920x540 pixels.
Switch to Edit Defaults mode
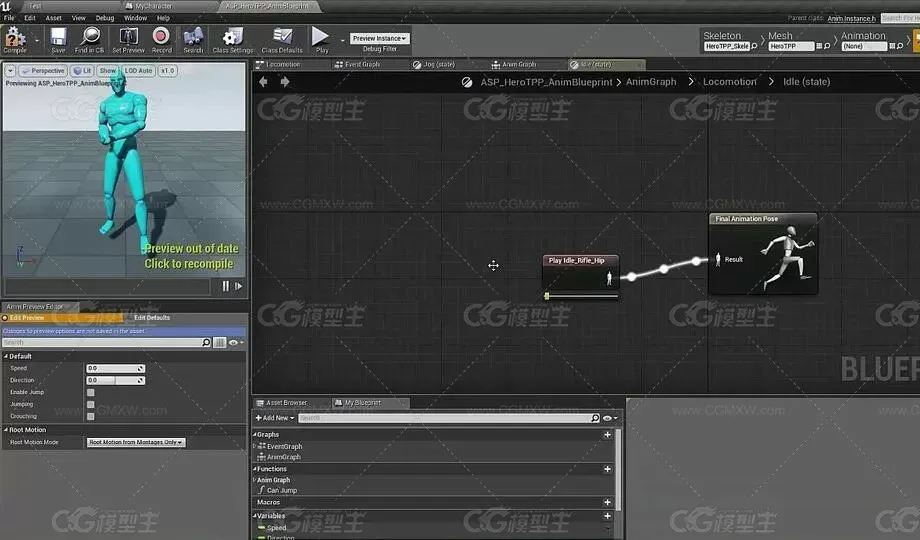click(152, 318)
